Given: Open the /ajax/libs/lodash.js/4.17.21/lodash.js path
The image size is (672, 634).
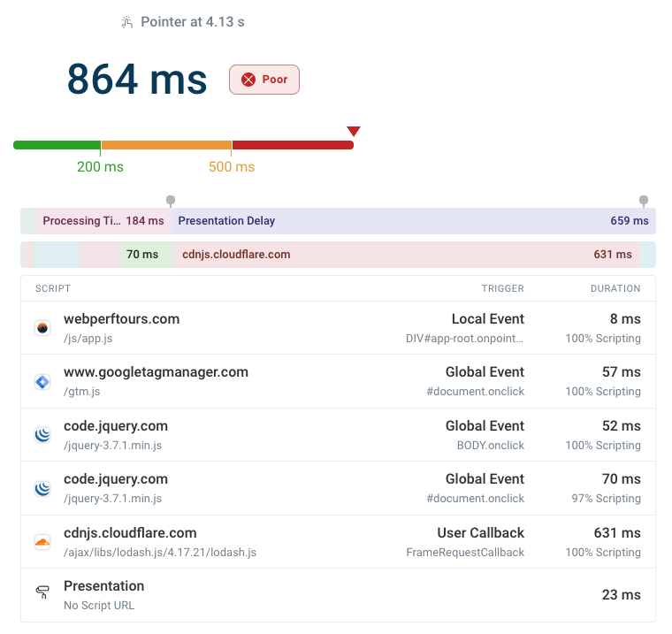Looking at the screenshot, I should tap(160, 552).
